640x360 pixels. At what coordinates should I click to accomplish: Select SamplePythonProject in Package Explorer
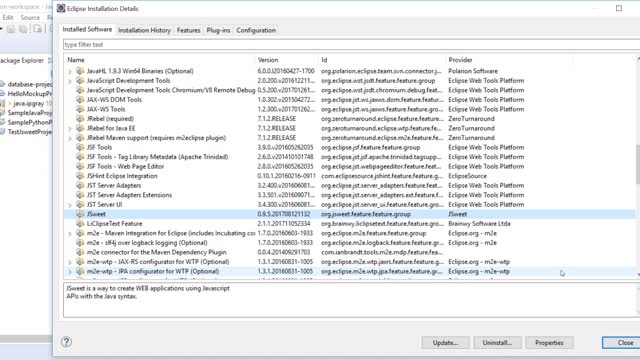[29, 122]
